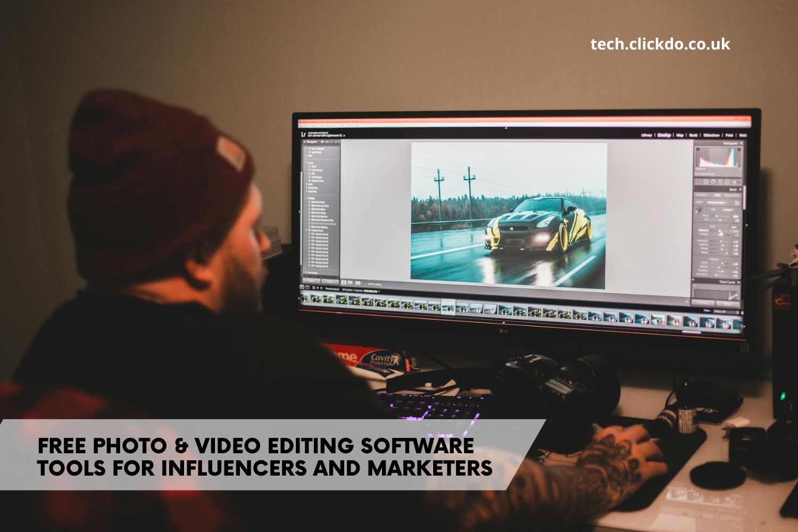Screen dimensions: 798x532
Task: Switch to the Library module
Action: pos(646,135)
